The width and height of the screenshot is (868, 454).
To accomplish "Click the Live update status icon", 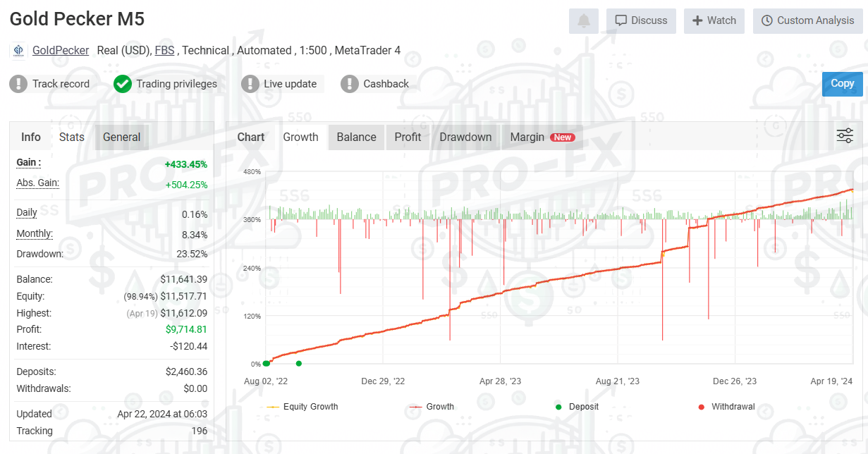I will 250,84.
